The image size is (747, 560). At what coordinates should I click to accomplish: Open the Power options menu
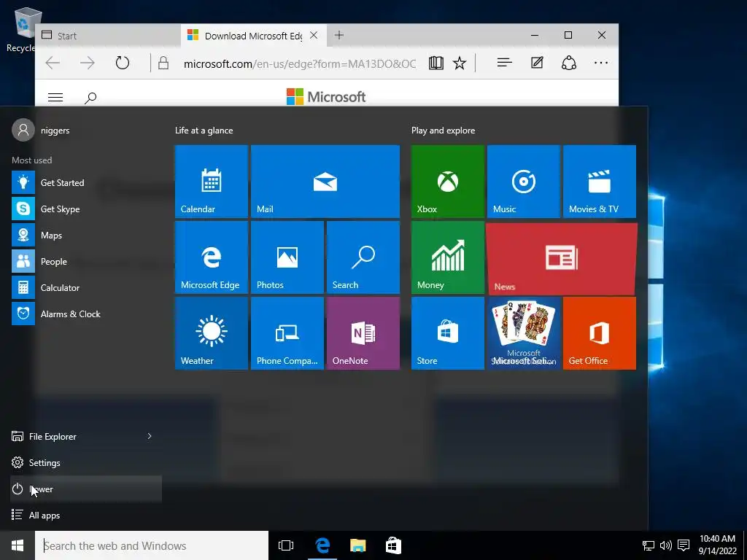pos(86,489)
